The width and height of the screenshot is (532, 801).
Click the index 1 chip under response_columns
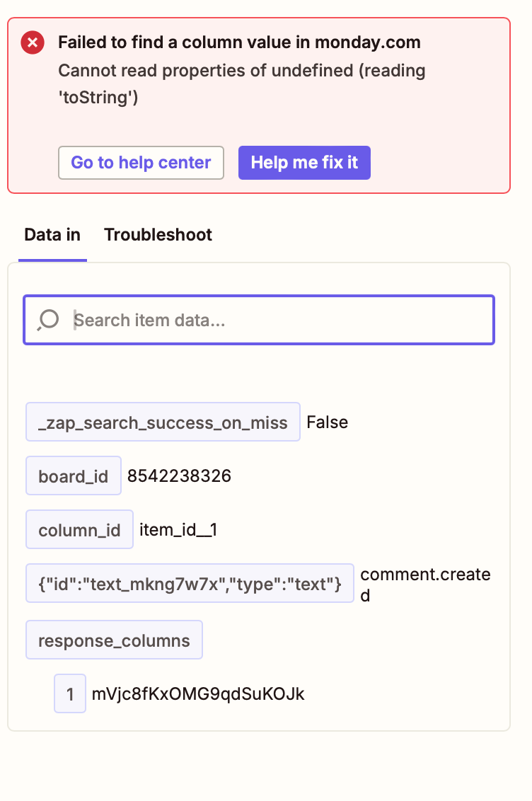point(70,693)
